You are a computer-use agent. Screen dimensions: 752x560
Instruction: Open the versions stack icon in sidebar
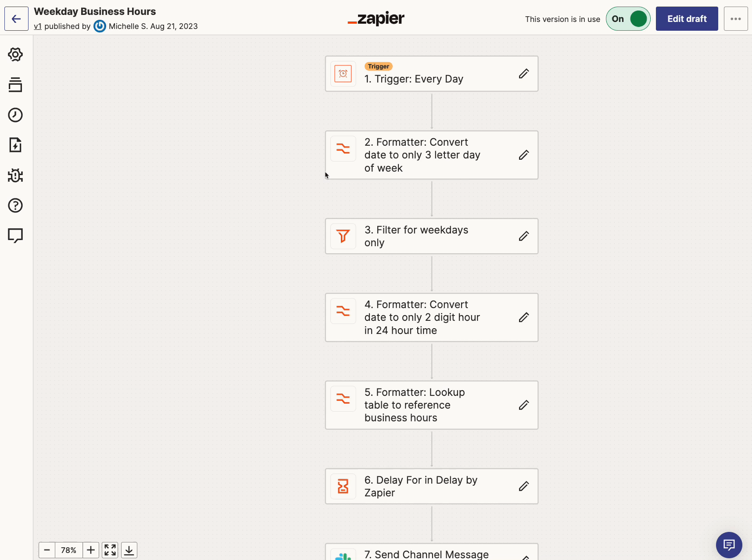15,85
